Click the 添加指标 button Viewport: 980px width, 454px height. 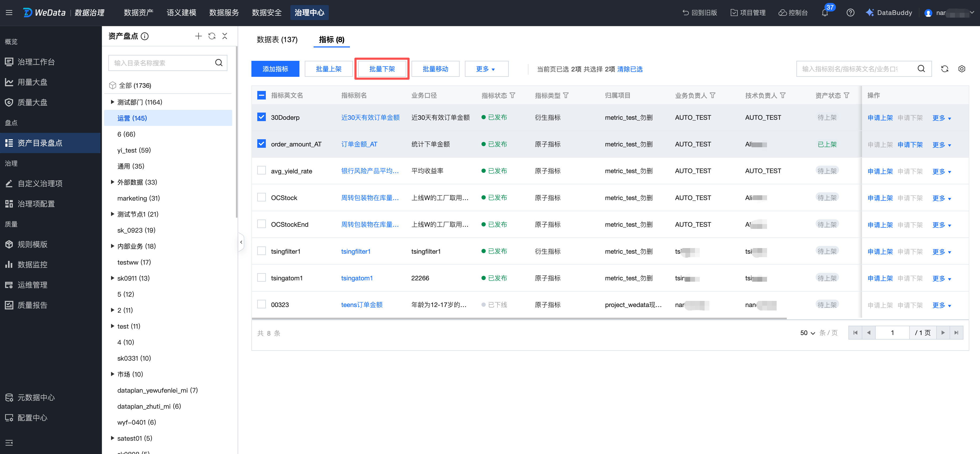tap(275, 69)
